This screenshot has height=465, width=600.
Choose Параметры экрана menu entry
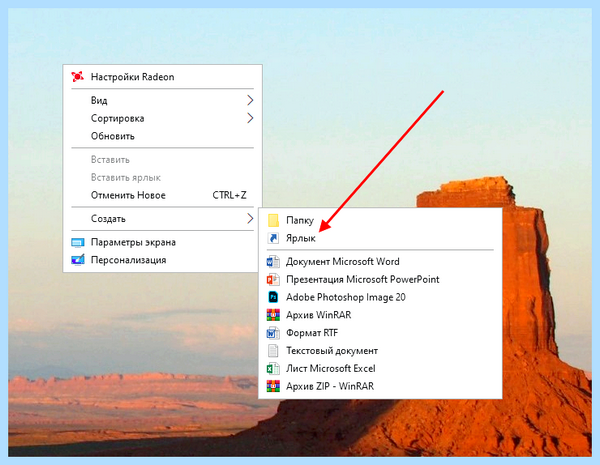[x=163, y=242]
